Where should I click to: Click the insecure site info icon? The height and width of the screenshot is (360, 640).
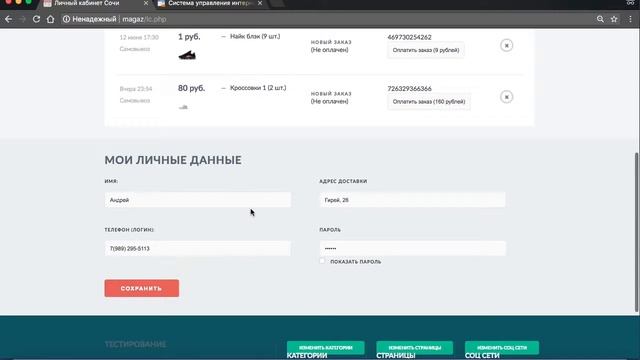[66, 19]
